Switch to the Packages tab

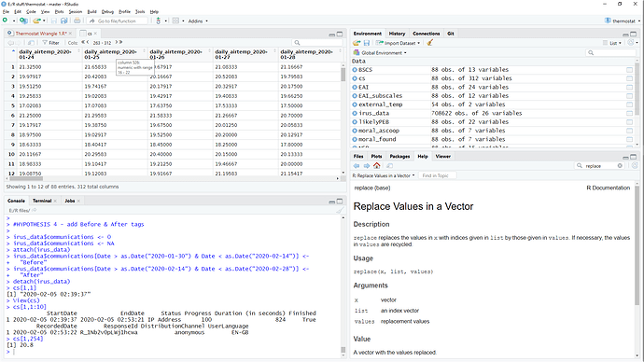point(399,157)
